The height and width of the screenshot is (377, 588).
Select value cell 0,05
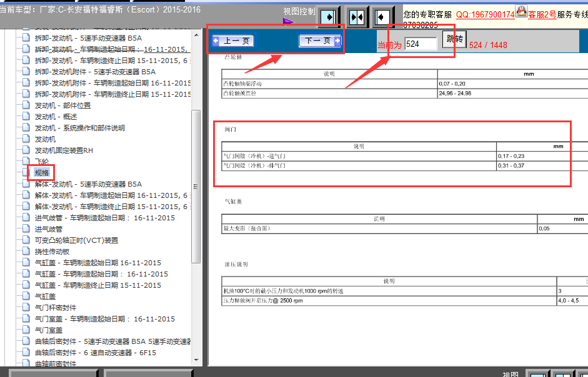coord(562,228)
